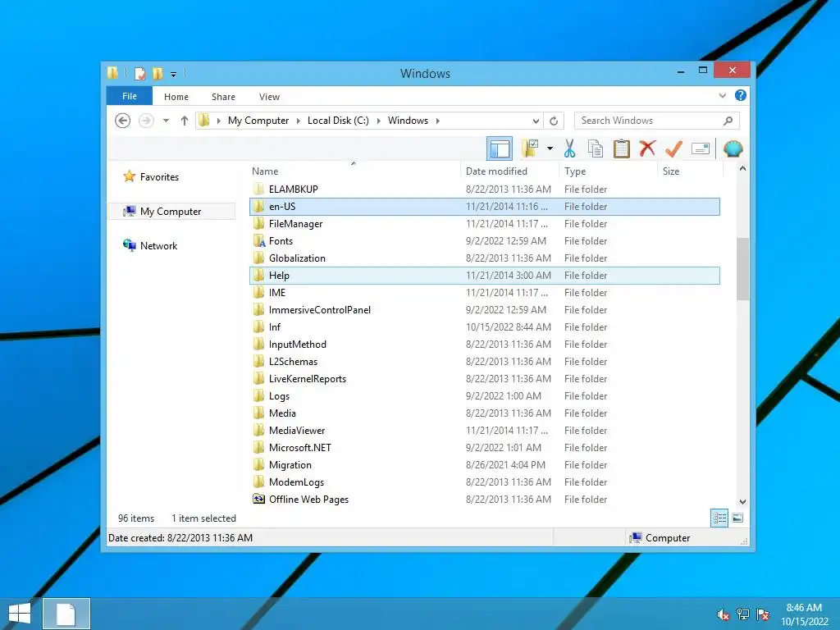Click the orange checkmark Properties icon
The image size is (840, 630).
(674, 148)
